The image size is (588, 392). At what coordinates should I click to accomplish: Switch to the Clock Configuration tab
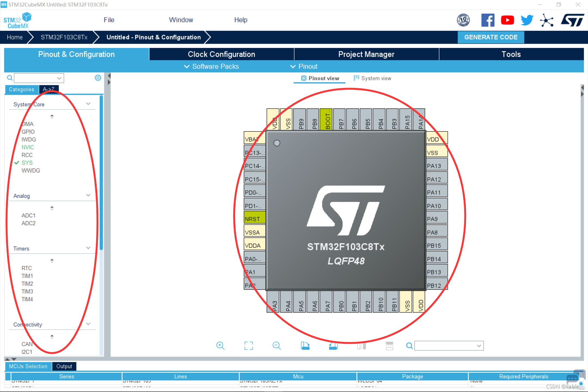point(222,54)
